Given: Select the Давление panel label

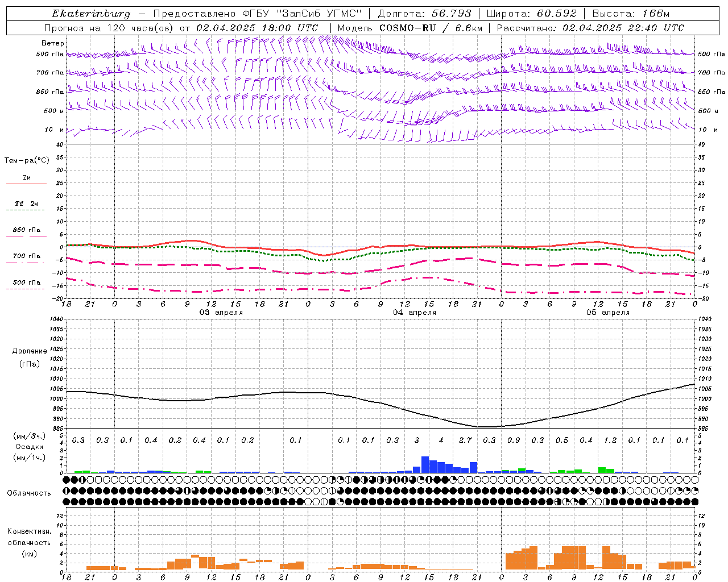Looking at the screenshot, I should point(30,351).
